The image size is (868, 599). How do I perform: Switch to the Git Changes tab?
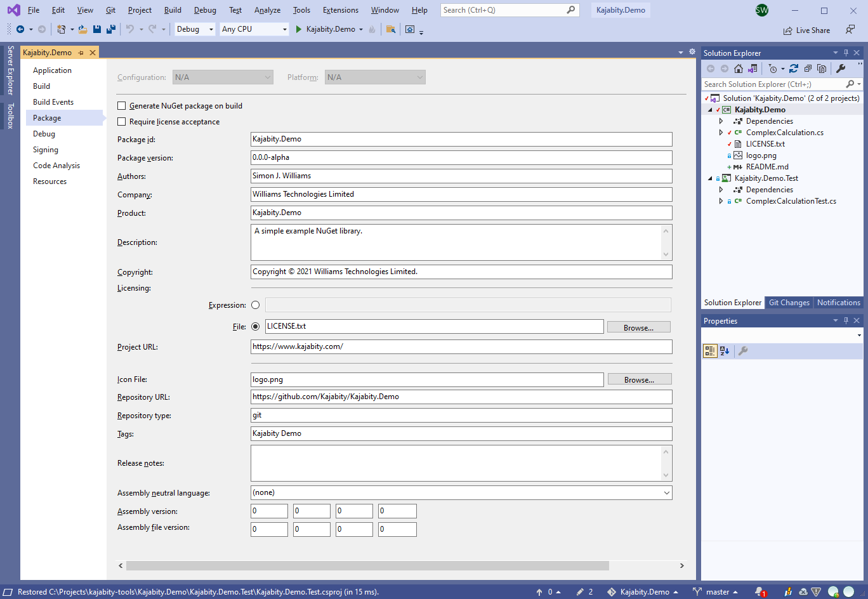click(789, 303)
